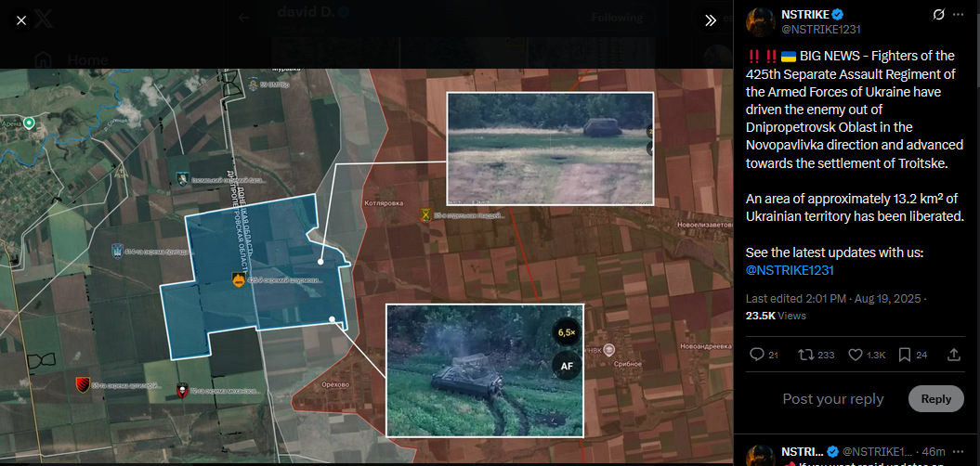Follow the blue @NSTRIKE1231 mention in the post text
Viewport: 980px width, 466px height.
tap(790, 270)
